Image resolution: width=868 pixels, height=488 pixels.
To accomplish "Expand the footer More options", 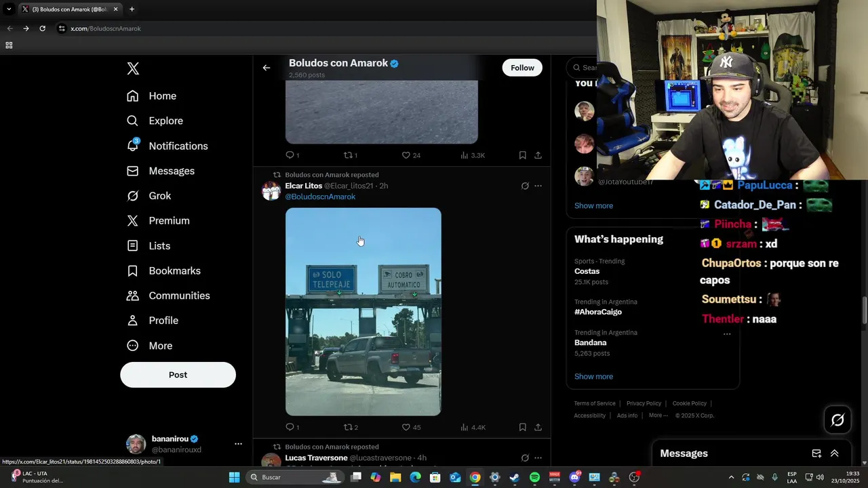I will pyautogui.click(x=658, y=415).
